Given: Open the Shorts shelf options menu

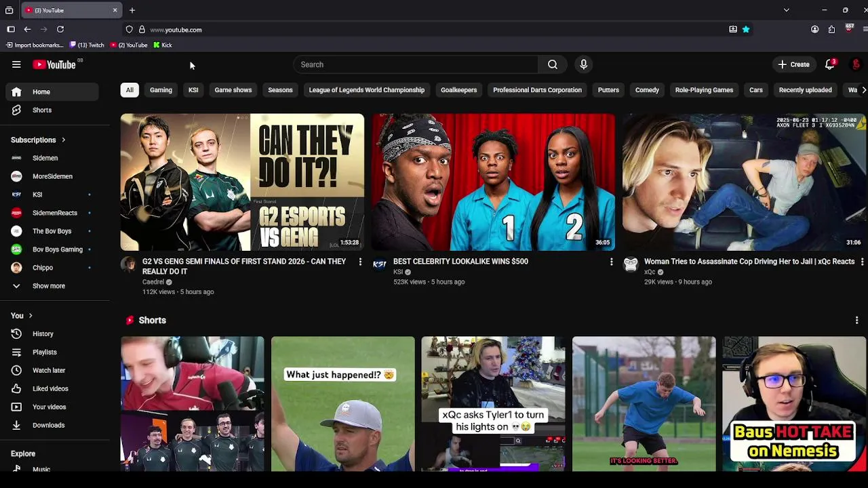Looking at the screenshot, I should pos(856,320).
